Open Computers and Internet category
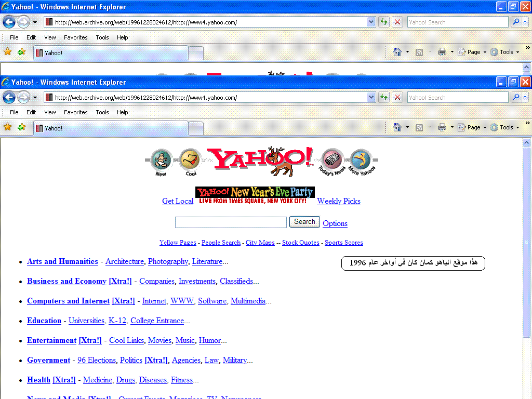Screen dimensions: 532x399 pyautogui.click(x=68, y=301)
